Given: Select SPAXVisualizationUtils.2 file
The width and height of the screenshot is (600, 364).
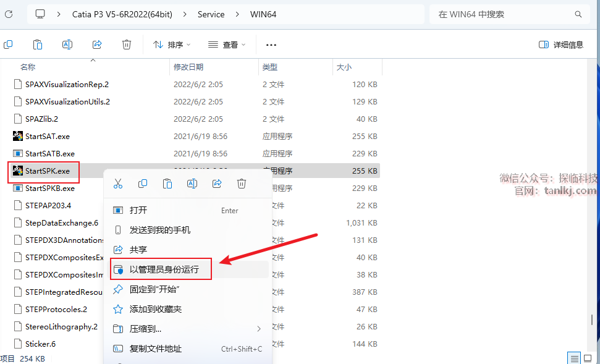Looking at the screenshot, I should pyautogui.click(x=67, y=101).
